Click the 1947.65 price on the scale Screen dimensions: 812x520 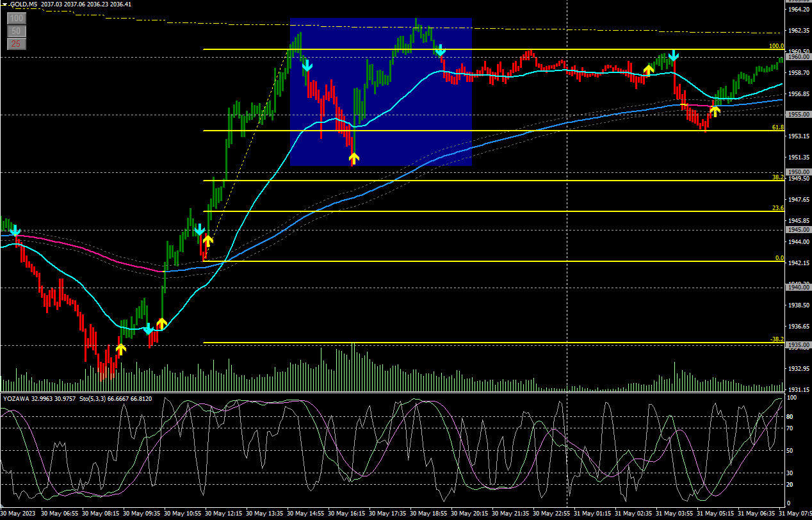coord(799,200)
